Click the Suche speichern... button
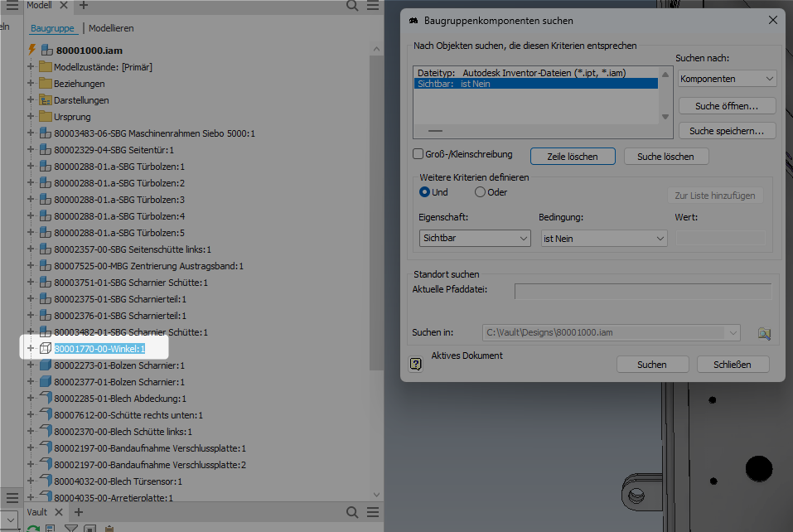 point(727,131)
